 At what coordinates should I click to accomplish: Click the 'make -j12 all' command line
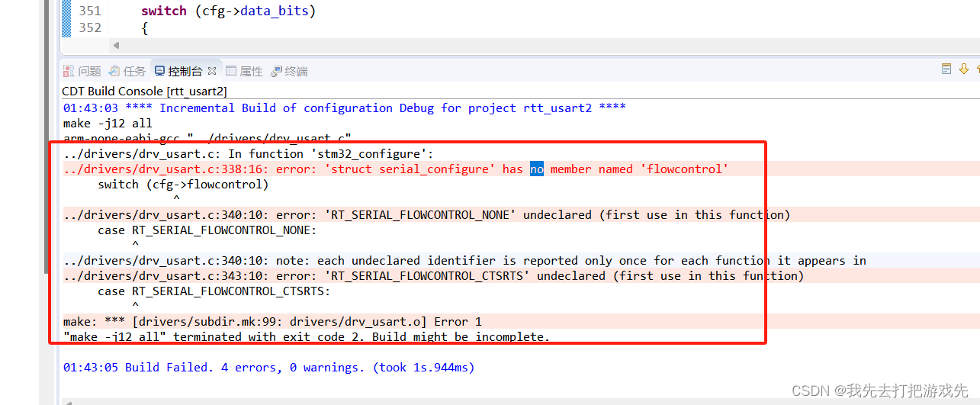(108, 123)
